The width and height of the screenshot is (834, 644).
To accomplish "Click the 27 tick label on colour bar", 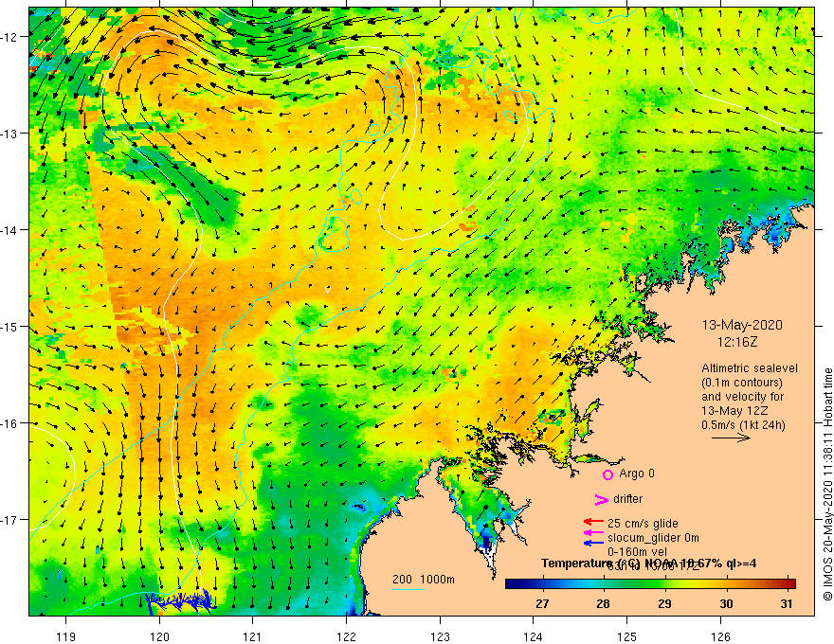I will coord(542,603).
